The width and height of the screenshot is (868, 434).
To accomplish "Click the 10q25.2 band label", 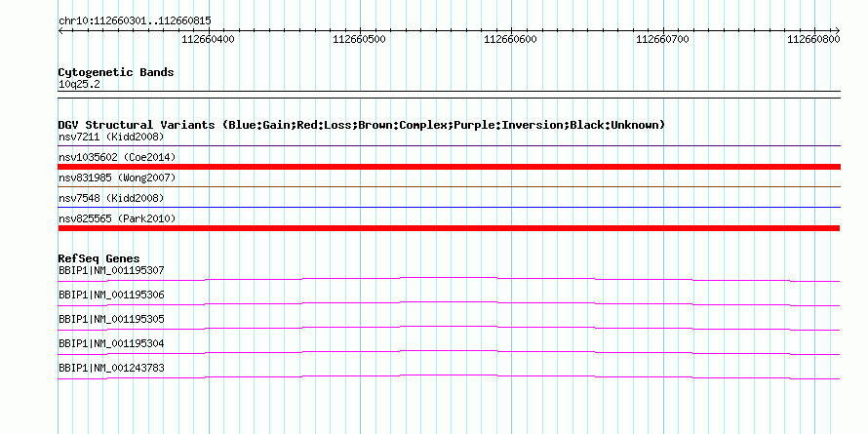I will click(x=79, y=85).
